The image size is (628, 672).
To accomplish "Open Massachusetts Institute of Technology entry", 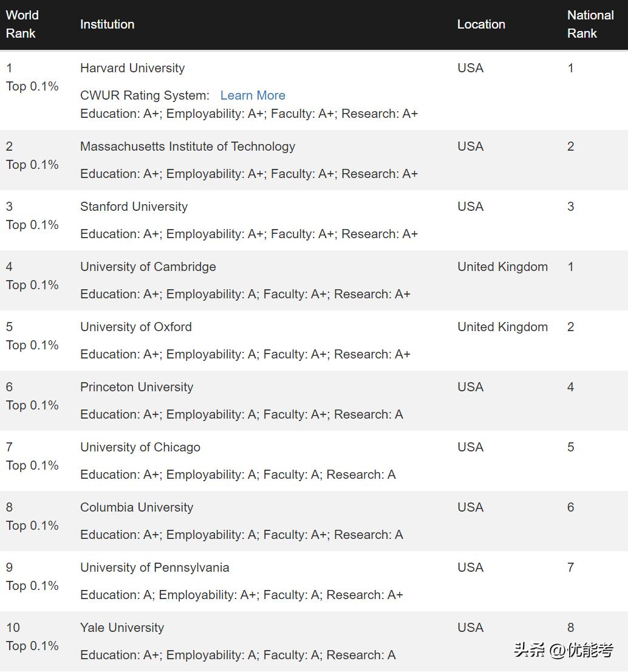I will 188,146.
